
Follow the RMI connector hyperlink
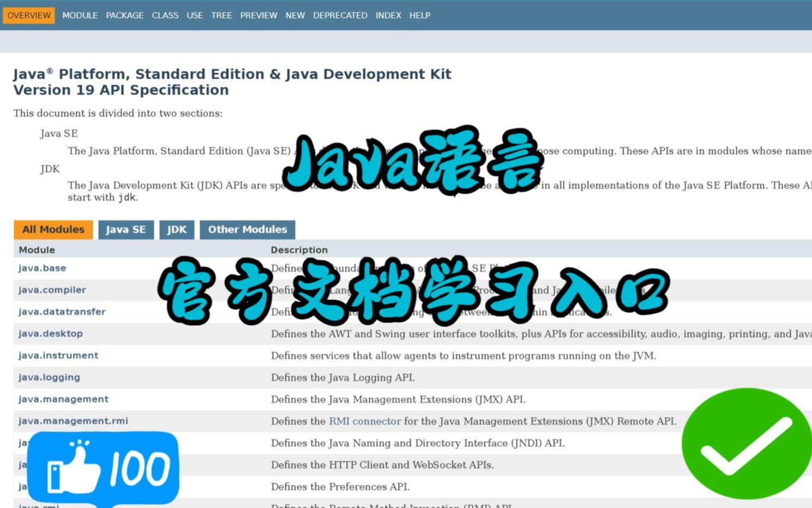(365, 421)
